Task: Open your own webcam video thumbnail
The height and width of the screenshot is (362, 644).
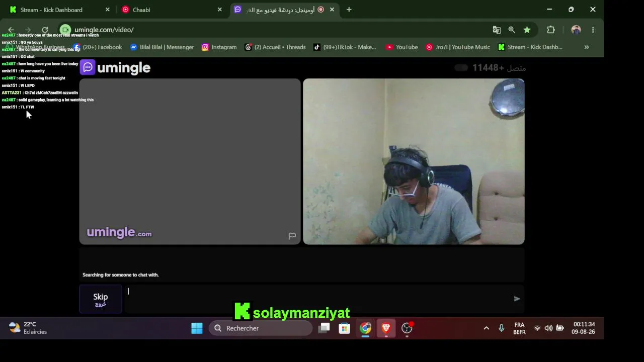Action: [x=414, y=161]
